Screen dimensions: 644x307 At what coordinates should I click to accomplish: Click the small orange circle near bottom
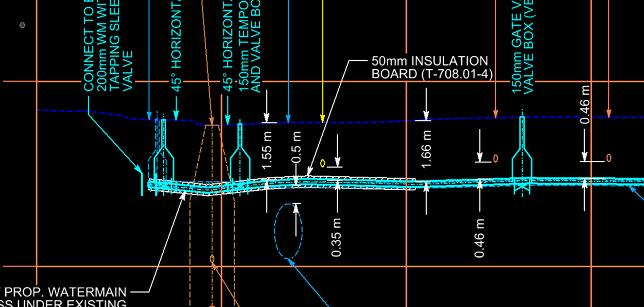pos(212,258)
